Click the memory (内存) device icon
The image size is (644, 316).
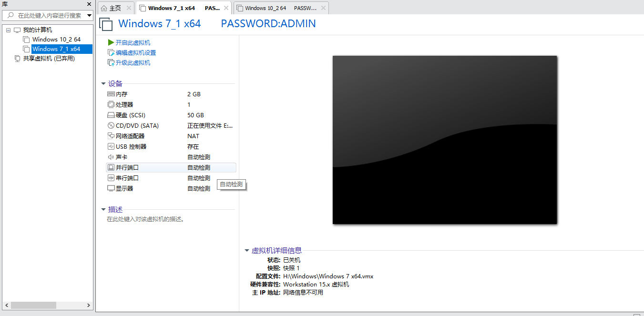pos(111,94)
